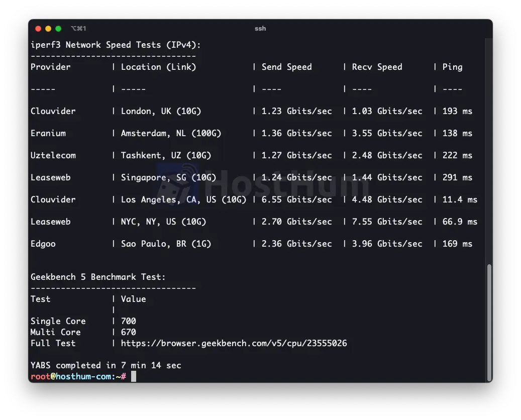
Task: Click 'Tashkent, UZ (10G)' location
Action: pos(166,155)
